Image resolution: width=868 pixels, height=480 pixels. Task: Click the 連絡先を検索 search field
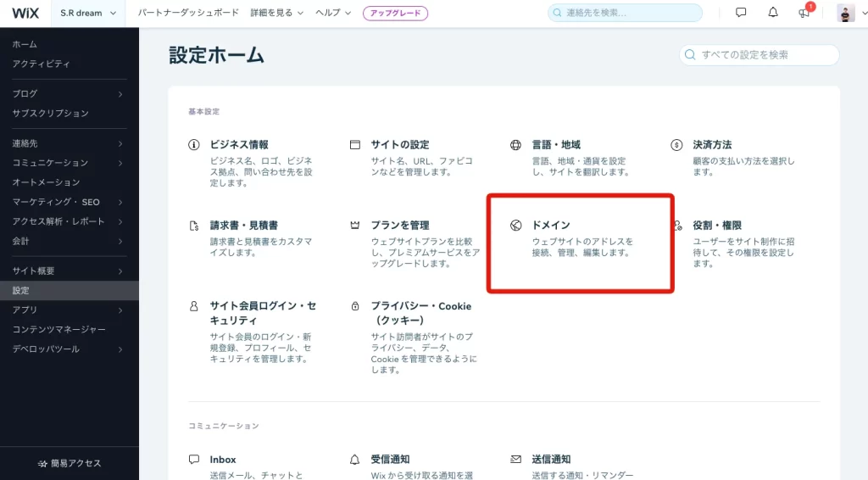pos(625,13)
